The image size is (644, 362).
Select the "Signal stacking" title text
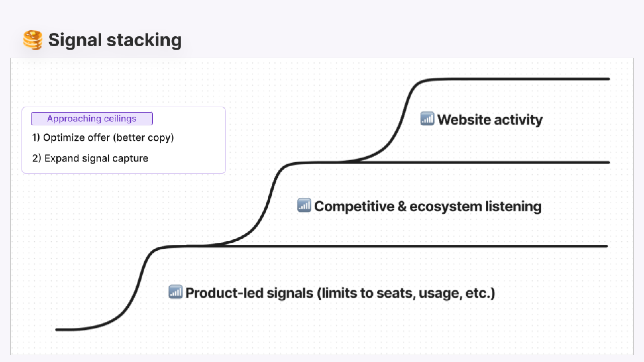coord(115,40)
